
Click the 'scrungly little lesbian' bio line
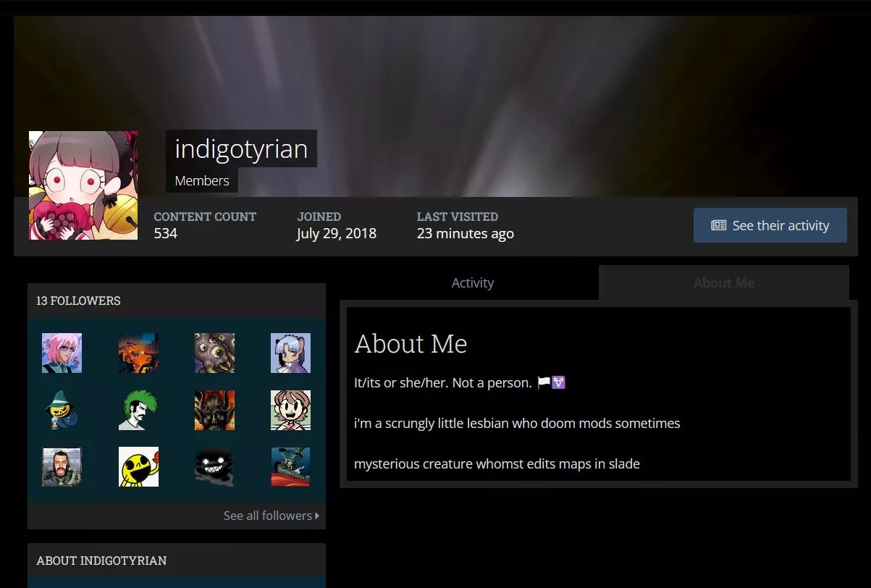(517, 423)
